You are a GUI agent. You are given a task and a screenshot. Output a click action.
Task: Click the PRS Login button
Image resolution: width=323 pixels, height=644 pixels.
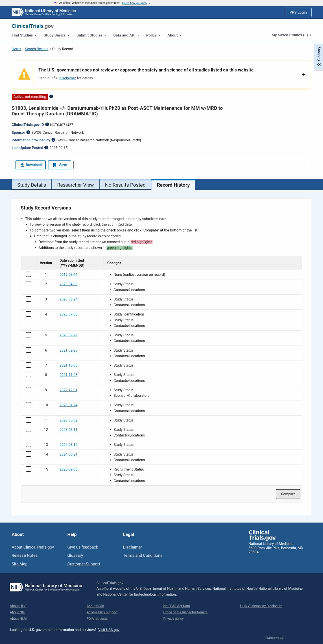(298, 12)
